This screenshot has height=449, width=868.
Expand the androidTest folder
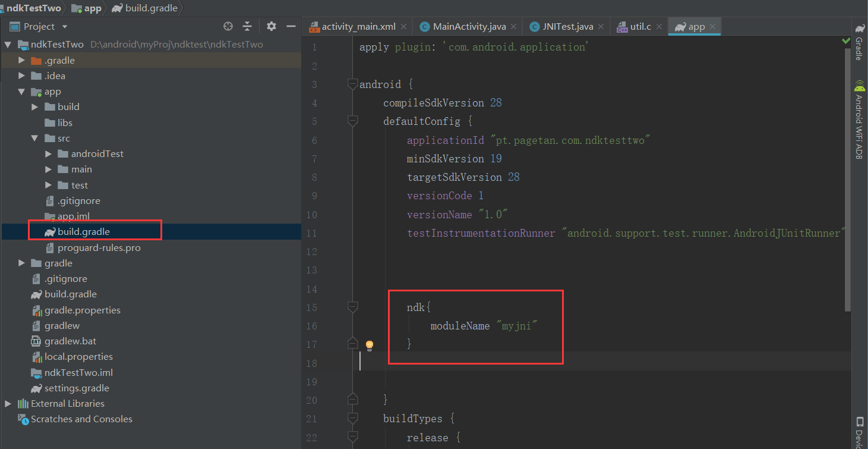(x=48, y=153)
